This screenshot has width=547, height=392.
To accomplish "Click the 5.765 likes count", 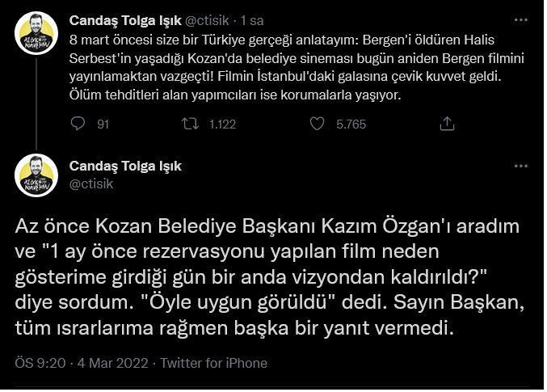I will 351,124.
